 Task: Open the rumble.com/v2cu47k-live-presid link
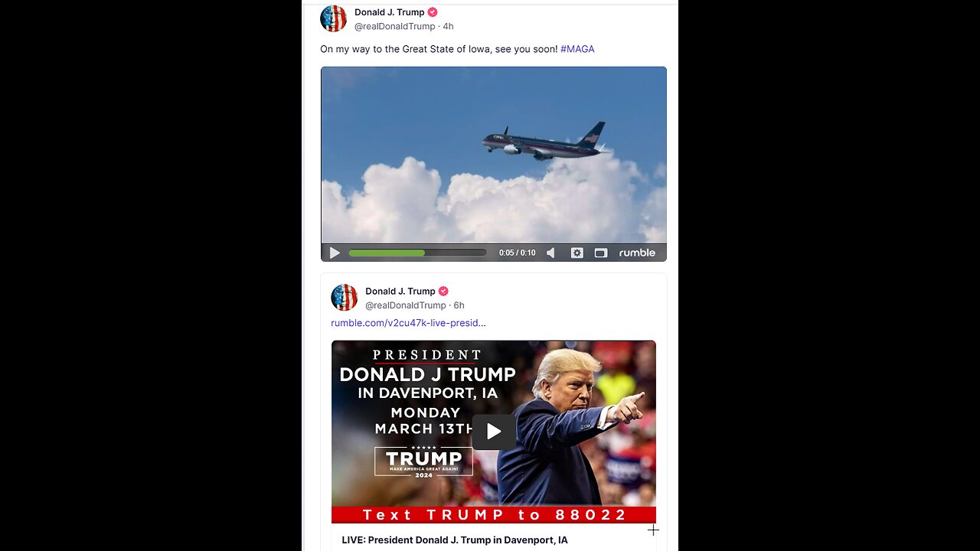[x=408, y=323]
